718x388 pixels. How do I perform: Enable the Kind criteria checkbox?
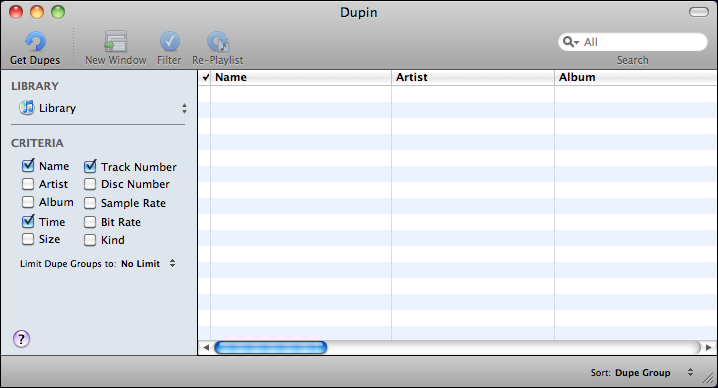90,240
